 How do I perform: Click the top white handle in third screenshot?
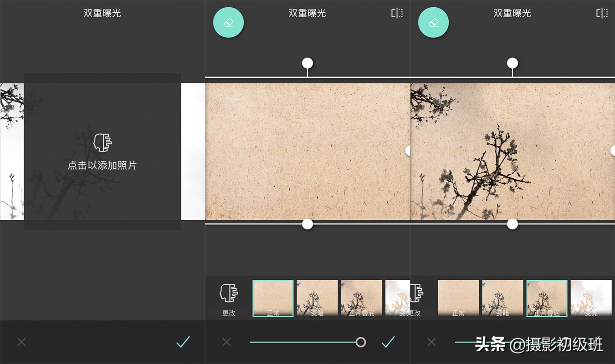[x=512, y=63]
